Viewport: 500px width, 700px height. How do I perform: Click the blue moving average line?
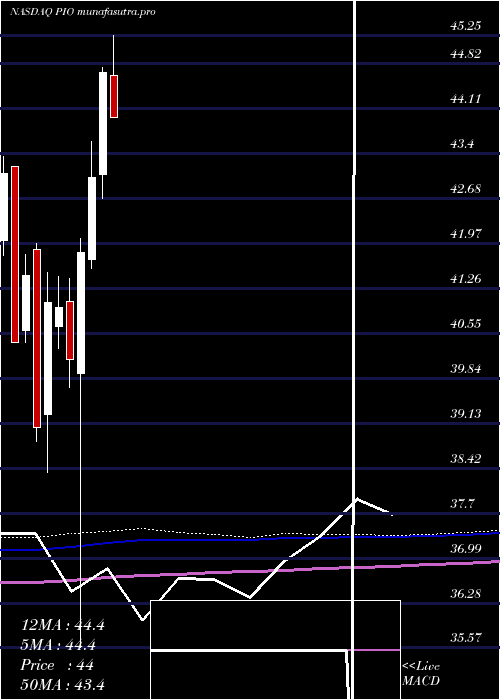pyautogui.click(x=250, y=539)
